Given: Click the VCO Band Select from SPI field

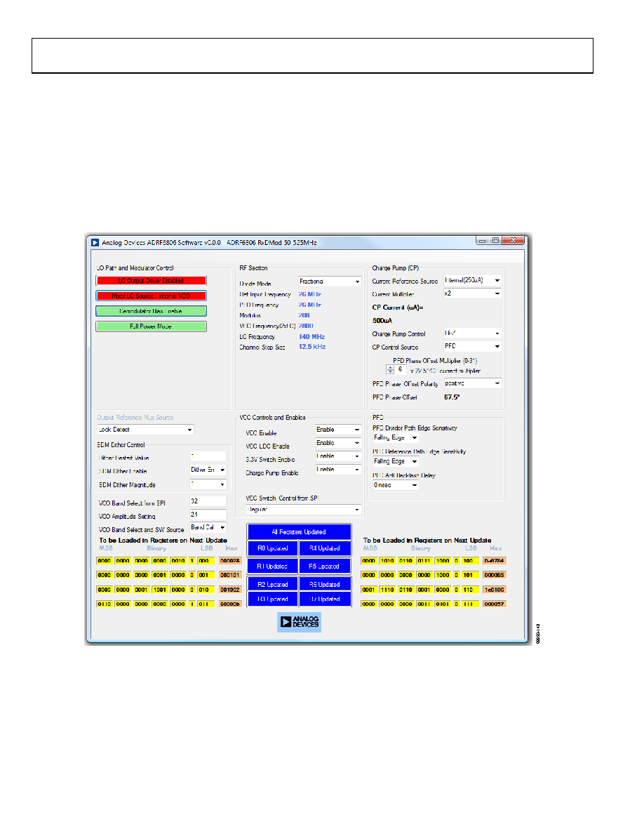Looking at the screenshot, I should [208, 501].
